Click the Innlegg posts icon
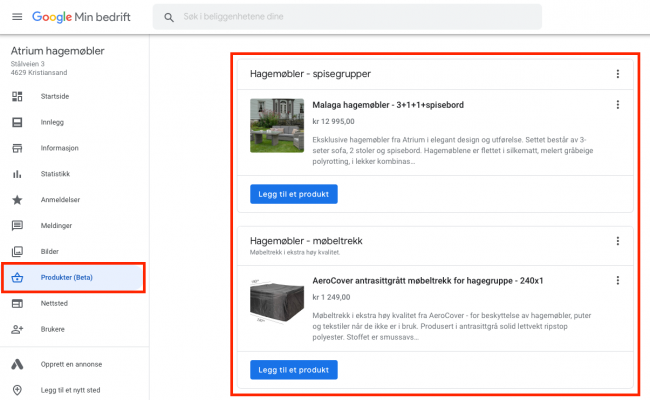 point(17,122)
